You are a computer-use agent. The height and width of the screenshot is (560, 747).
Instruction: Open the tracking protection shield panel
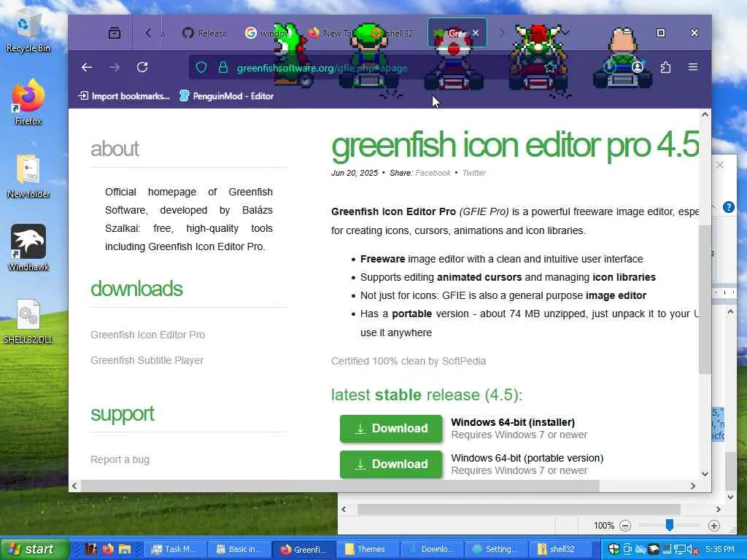tap(201, 68)
